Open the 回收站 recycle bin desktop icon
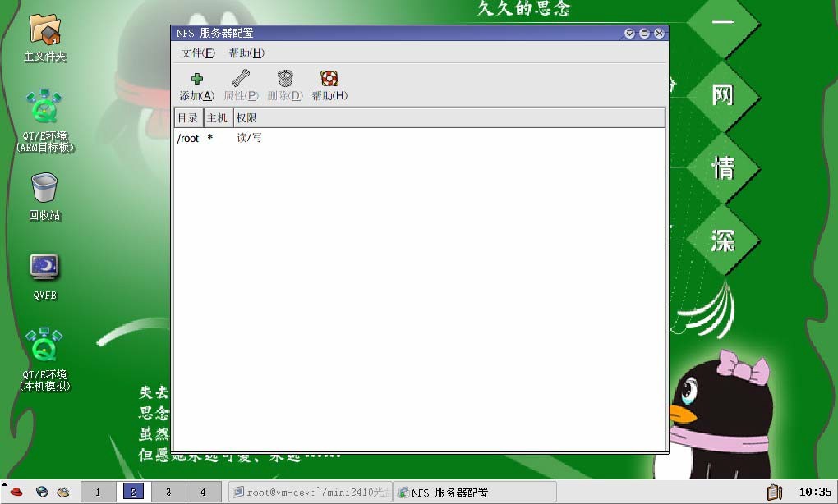The width and height of the screenshot is (838, 504). tap(44, 188)
